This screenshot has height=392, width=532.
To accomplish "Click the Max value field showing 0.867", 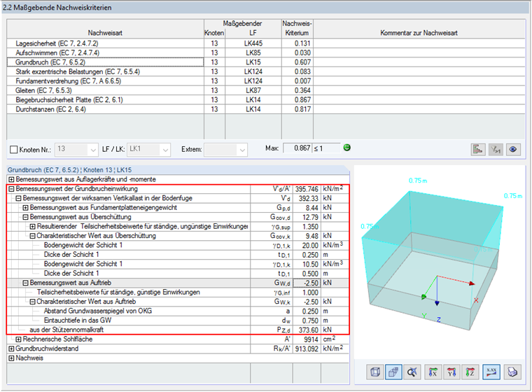I will pos(297,148).
